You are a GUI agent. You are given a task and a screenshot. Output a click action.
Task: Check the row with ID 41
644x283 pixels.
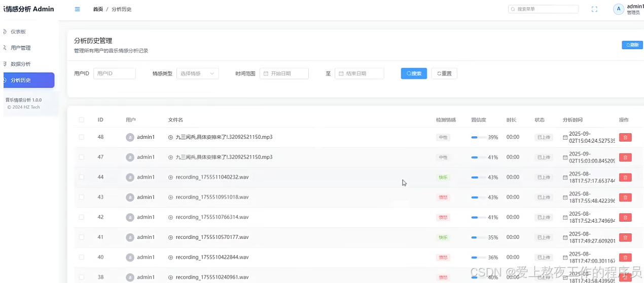click(x=81, y=237)
